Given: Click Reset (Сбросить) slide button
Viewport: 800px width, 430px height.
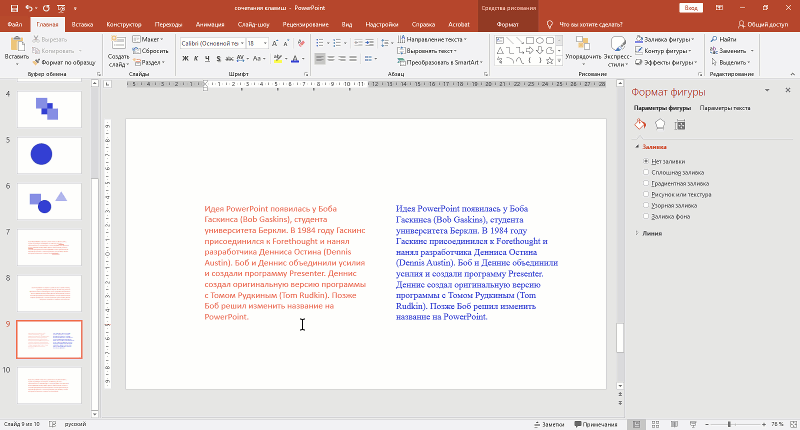Looking at the screenshot, I should pos(151,50).
